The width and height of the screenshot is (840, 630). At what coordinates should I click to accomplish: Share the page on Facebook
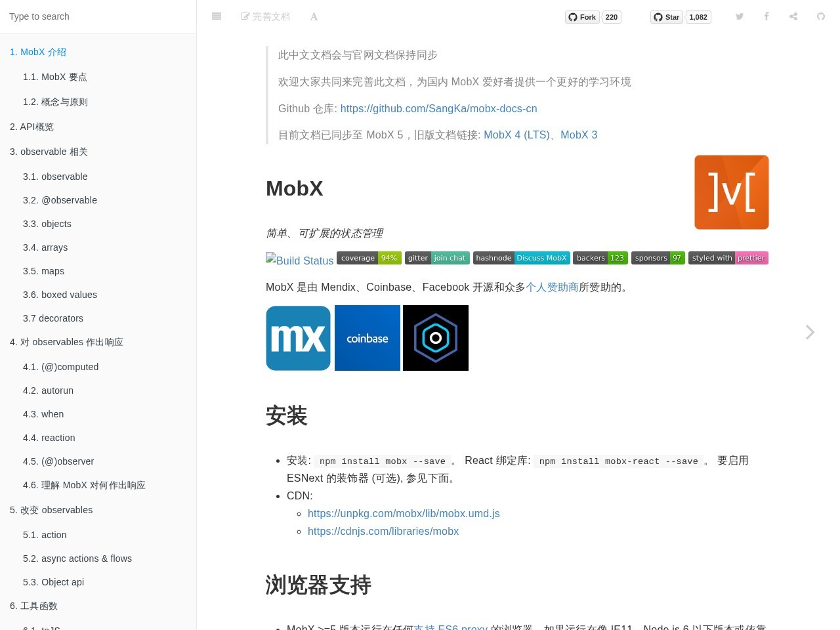tap(766, 16)
